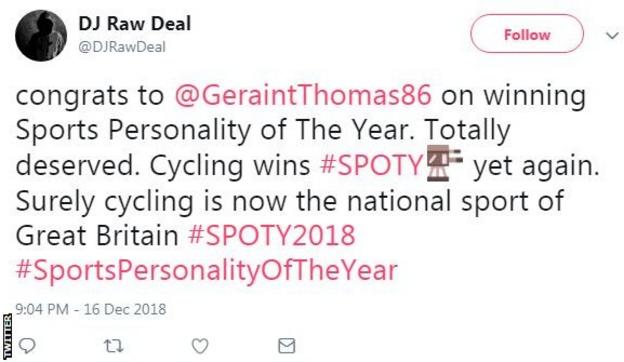Open the #SPOTY2018 hashtag
The width and height of the screenshot is (624, 362).
[x=272, y=235]
